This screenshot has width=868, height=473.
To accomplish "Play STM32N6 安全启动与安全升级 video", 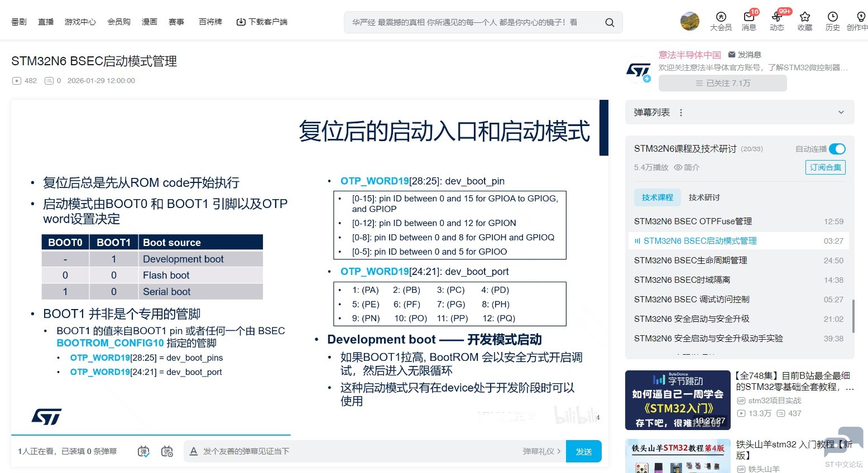I will (738, 319).
